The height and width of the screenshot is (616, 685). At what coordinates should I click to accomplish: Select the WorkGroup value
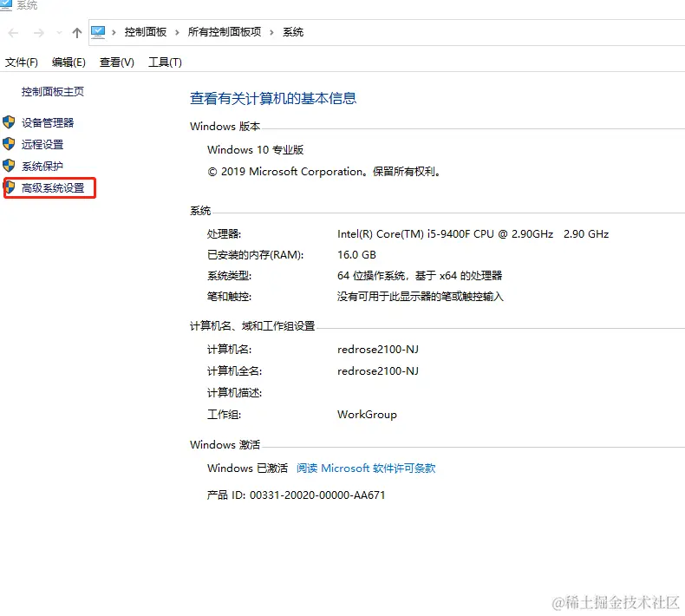pos(367,415)
